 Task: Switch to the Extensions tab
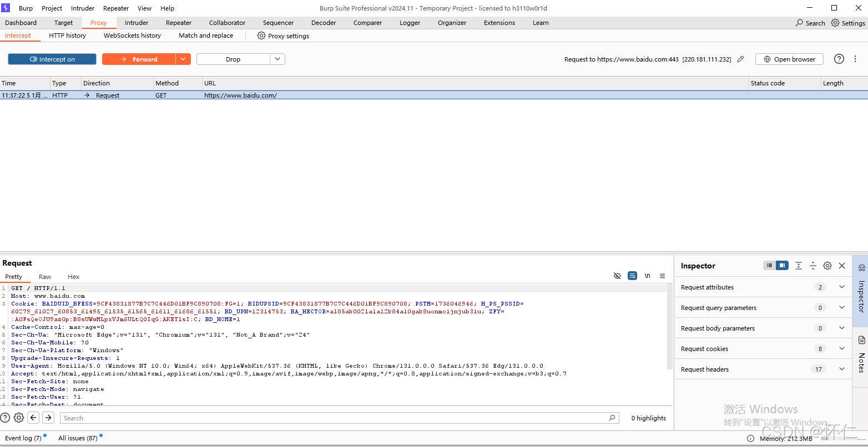pos(499,23)
